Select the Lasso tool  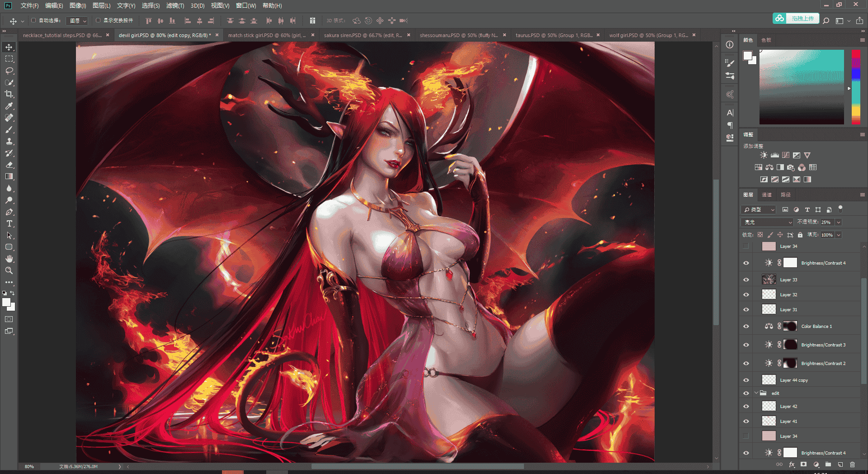tap(9, 71)
